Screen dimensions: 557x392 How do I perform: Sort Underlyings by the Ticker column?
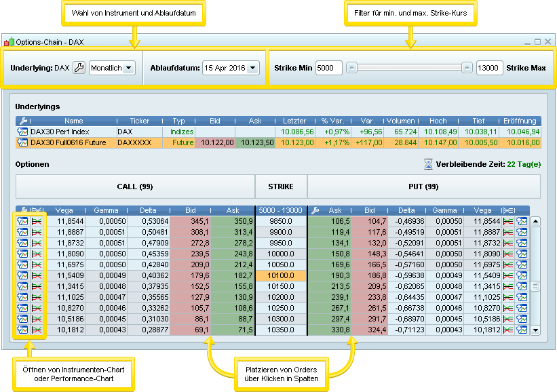(x=140, y=121)
